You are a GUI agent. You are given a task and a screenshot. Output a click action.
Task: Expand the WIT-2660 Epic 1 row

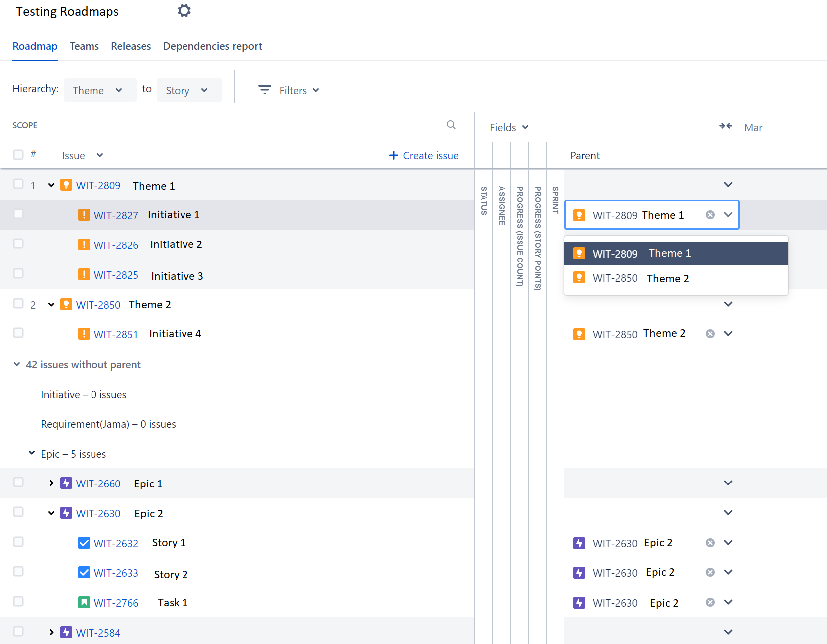click(x=51, y=483)
